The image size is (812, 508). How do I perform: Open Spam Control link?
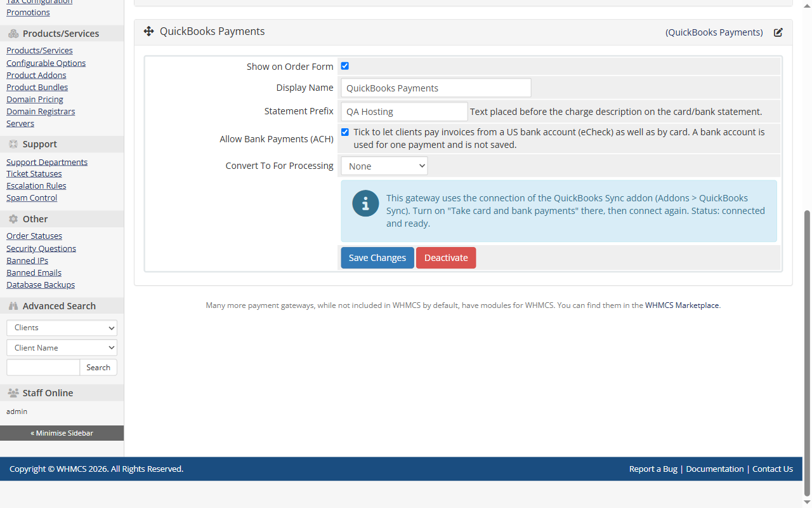pos(32,197)
